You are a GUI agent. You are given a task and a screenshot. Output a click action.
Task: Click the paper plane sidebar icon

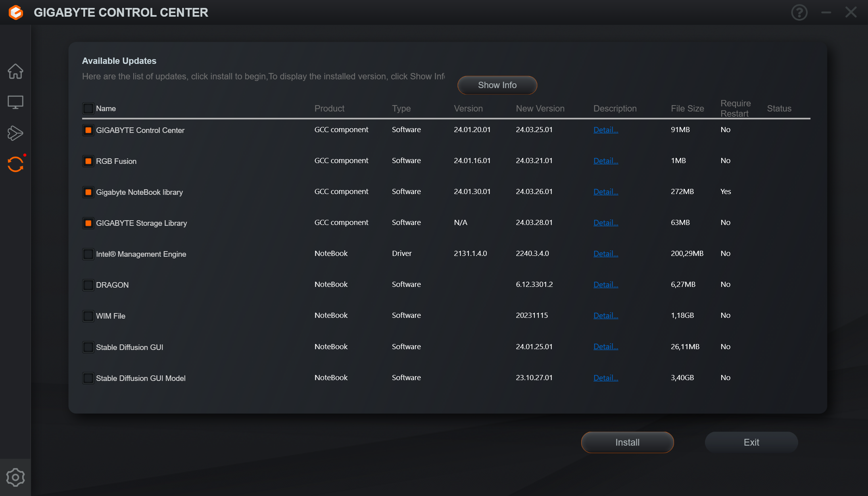pyautogui.click(x=15, y=133)
